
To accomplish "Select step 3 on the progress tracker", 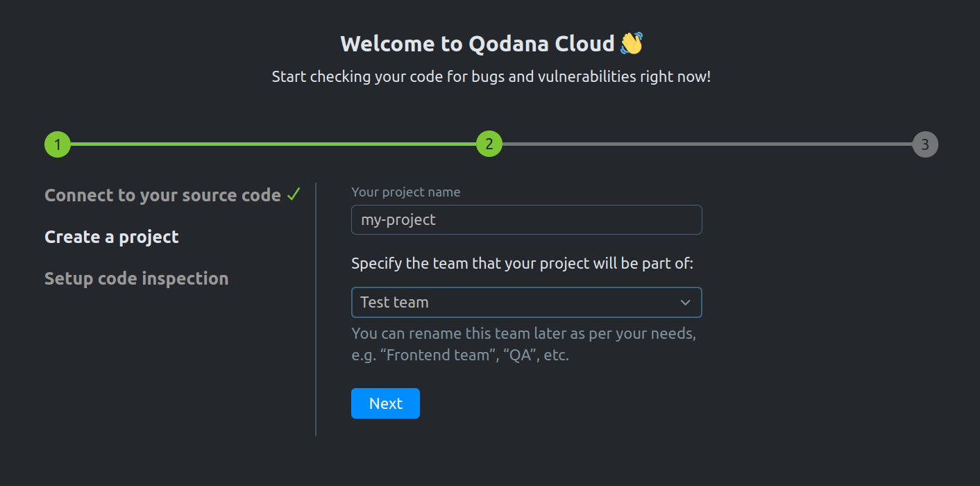I will pyautogui.click(x=925, y=144).
